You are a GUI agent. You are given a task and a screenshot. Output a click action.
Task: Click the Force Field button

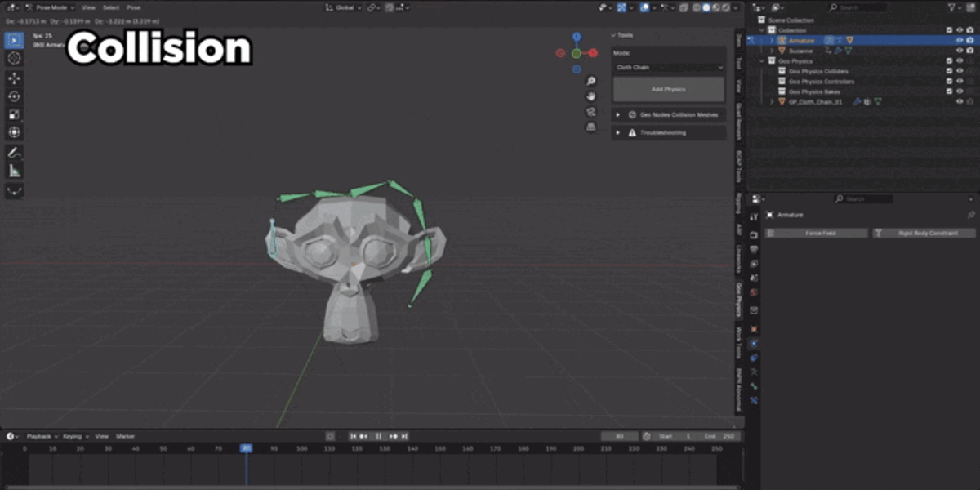pos(817,234)
